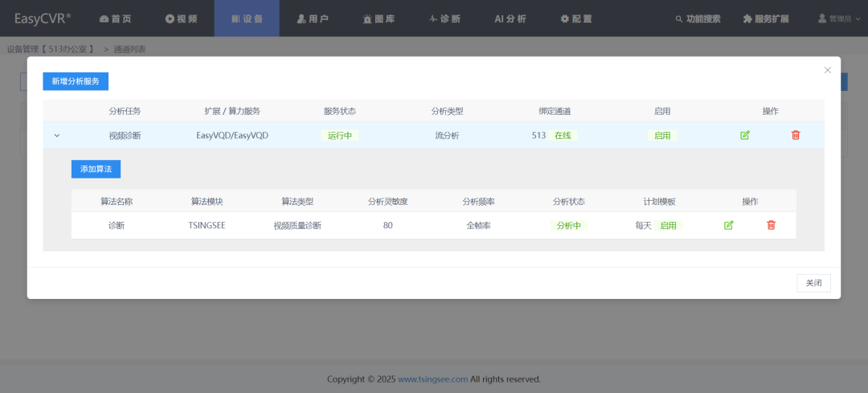Click the 分析类型 column header
This screenshot has width=868, height=393.
coord(448,111)
